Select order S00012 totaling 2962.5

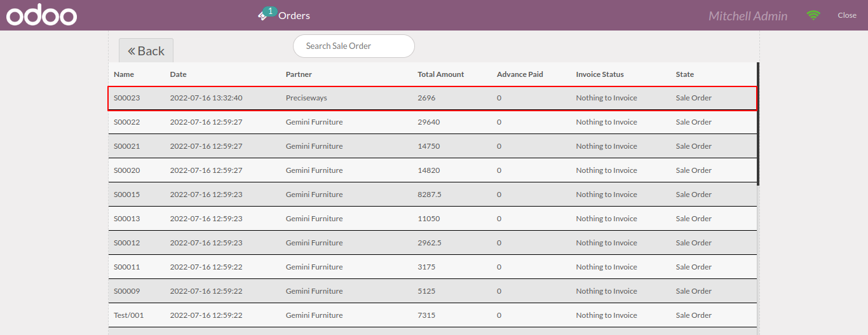432,243
